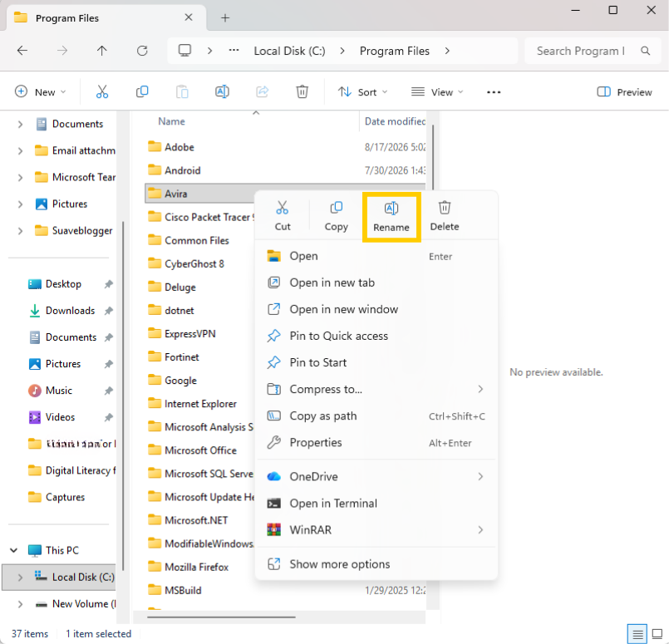This screenshot has width=669, height=644.
Task: Click the toolbar Share icon
Action: coord(263,91)
